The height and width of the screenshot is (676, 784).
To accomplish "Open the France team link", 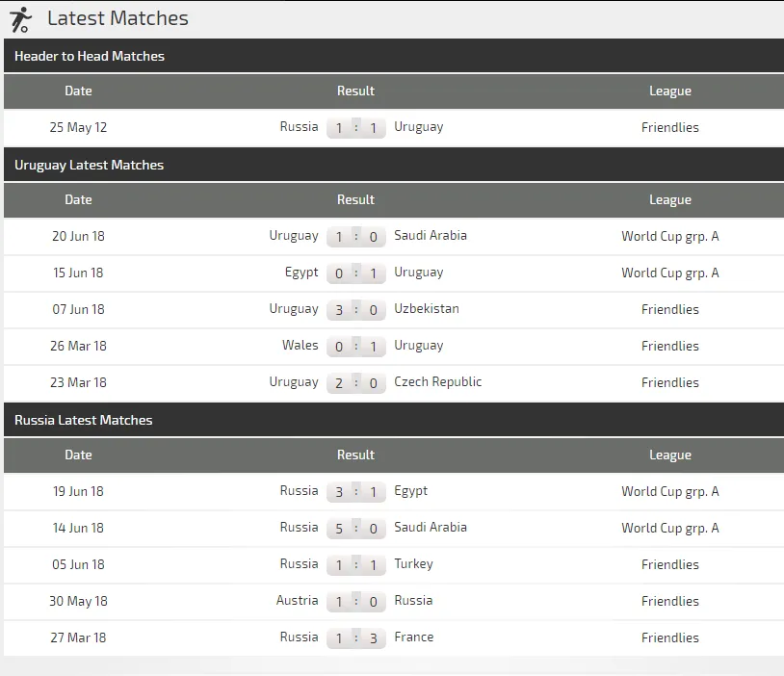I will point(414,637).
